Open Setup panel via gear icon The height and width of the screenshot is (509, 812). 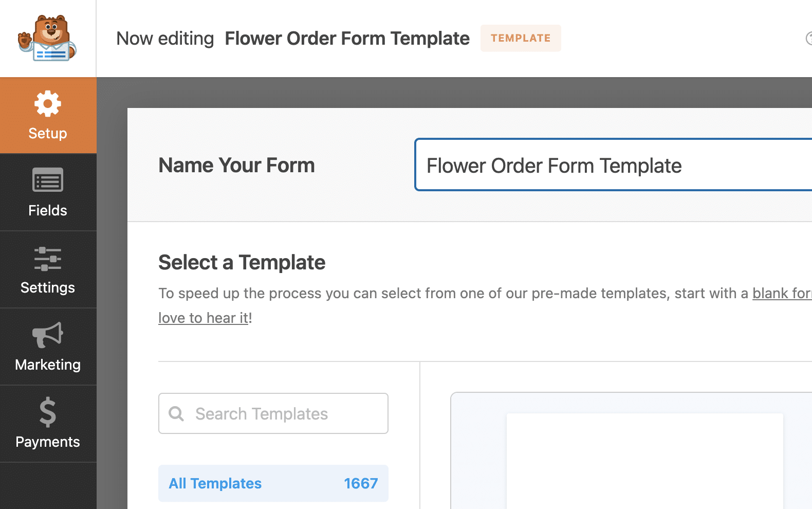tap(48, 104)
